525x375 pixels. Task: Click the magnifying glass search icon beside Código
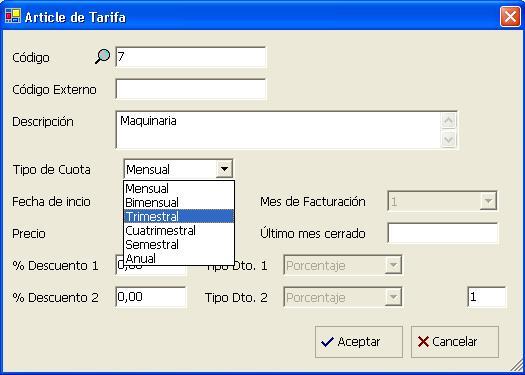click(102, 56)
